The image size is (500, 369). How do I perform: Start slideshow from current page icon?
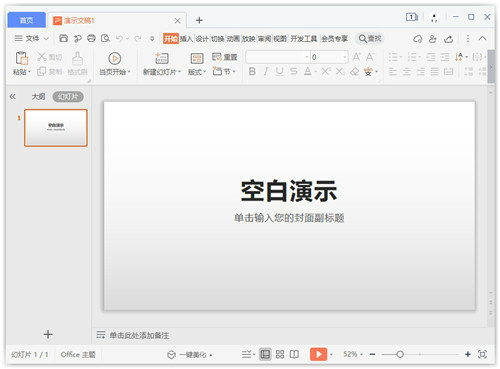(x=115, y=58)
